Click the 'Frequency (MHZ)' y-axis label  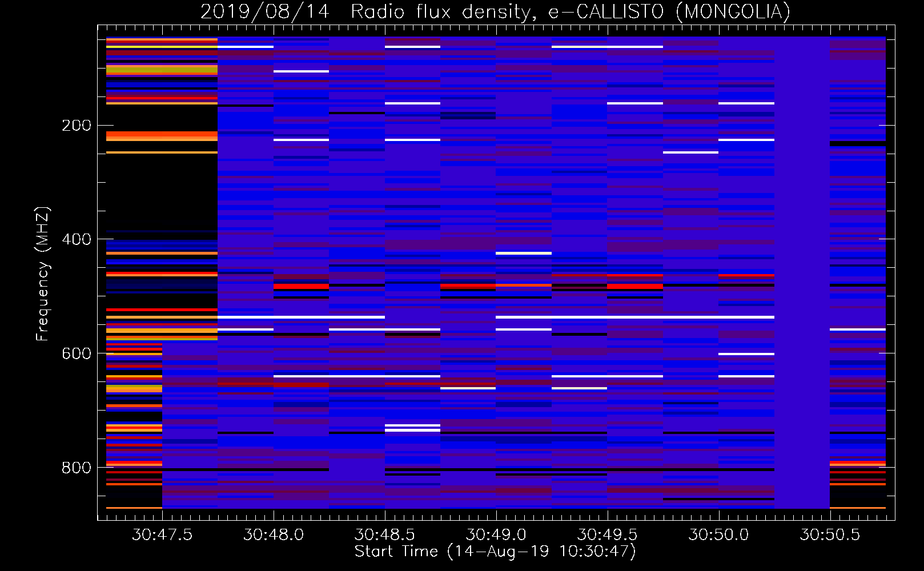click(43, 274)
